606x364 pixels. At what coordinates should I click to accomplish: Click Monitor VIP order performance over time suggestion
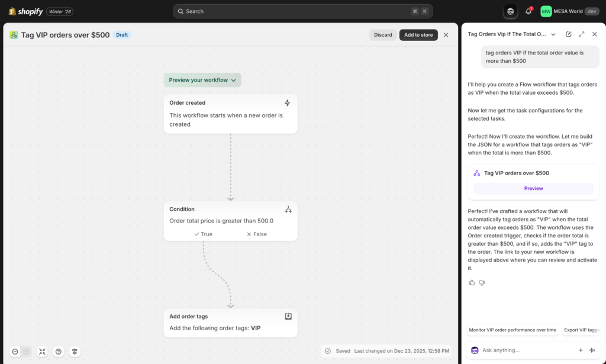tap(512, 329)
